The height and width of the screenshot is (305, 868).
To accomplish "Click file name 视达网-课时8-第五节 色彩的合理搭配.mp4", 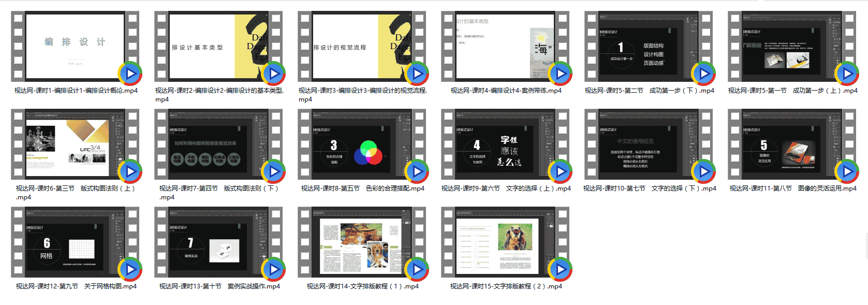I will pyautogui.click(x=363, y=188).
